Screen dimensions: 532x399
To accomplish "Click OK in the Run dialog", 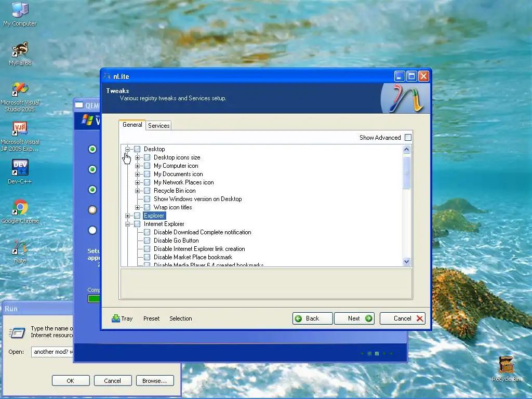I will (x=71, y=381).
